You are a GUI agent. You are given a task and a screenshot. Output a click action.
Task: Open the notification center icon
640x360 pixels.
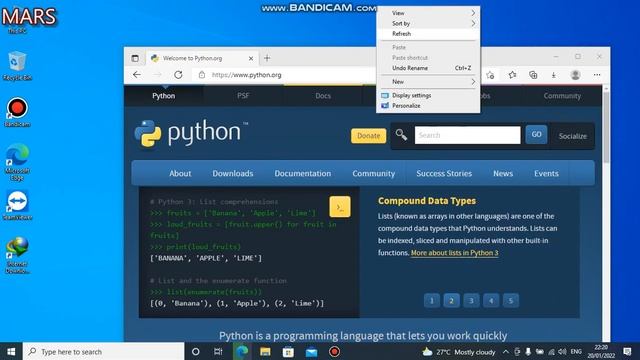(x=627, y=351)
